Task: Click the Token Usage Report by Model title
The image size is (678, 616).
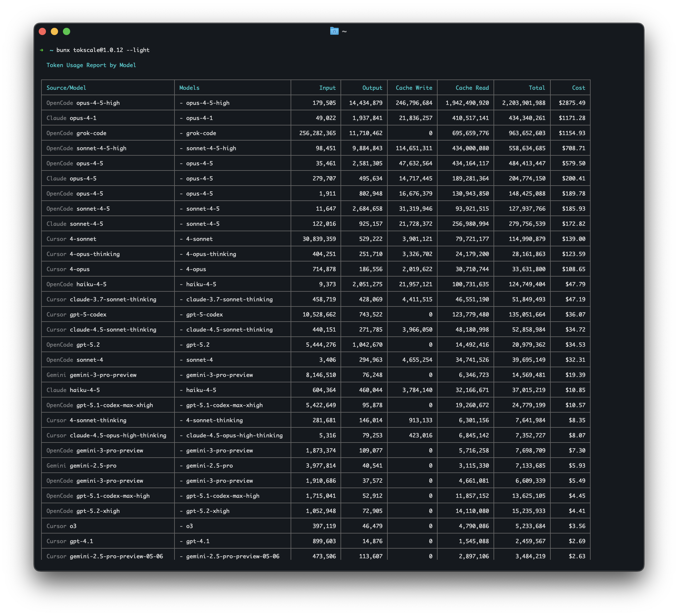Action: coord(91,65)
